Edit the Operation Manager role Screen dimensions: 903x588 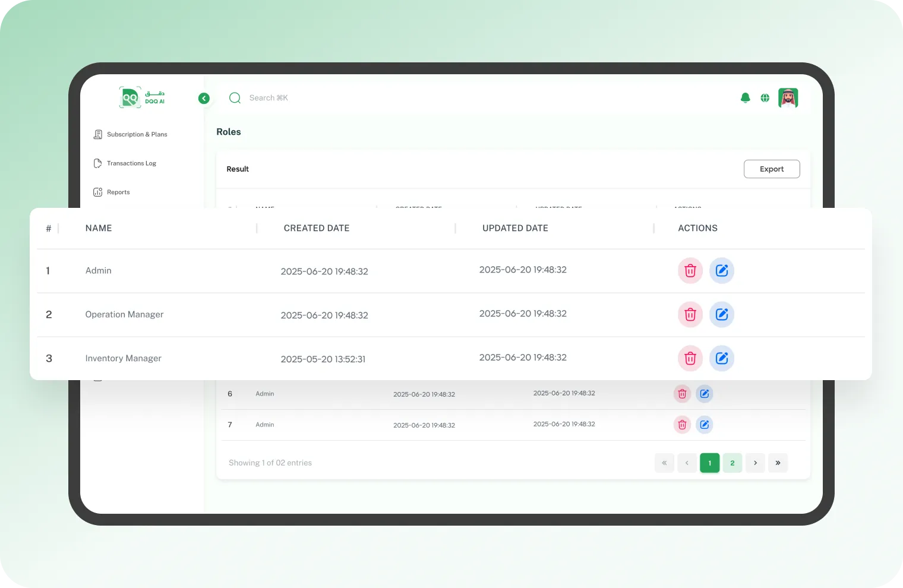coord(722,314)
